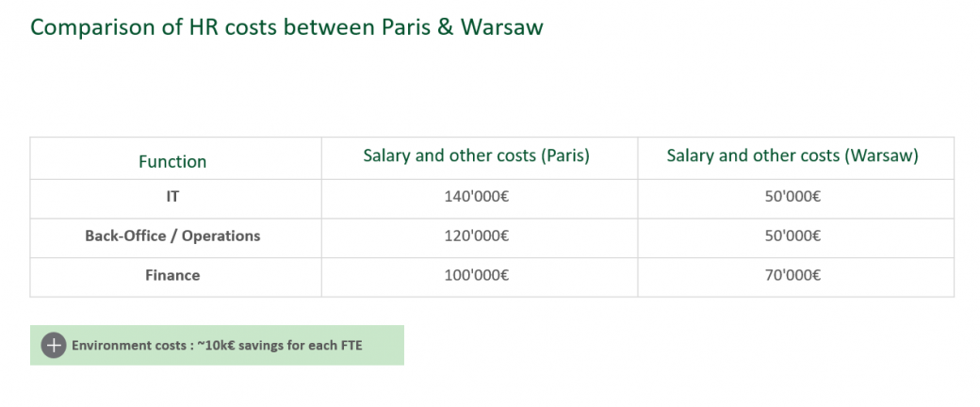The image size is (980, 407).
Task: Click the ~10k€ savings text
Action: (x=238, y=345)
